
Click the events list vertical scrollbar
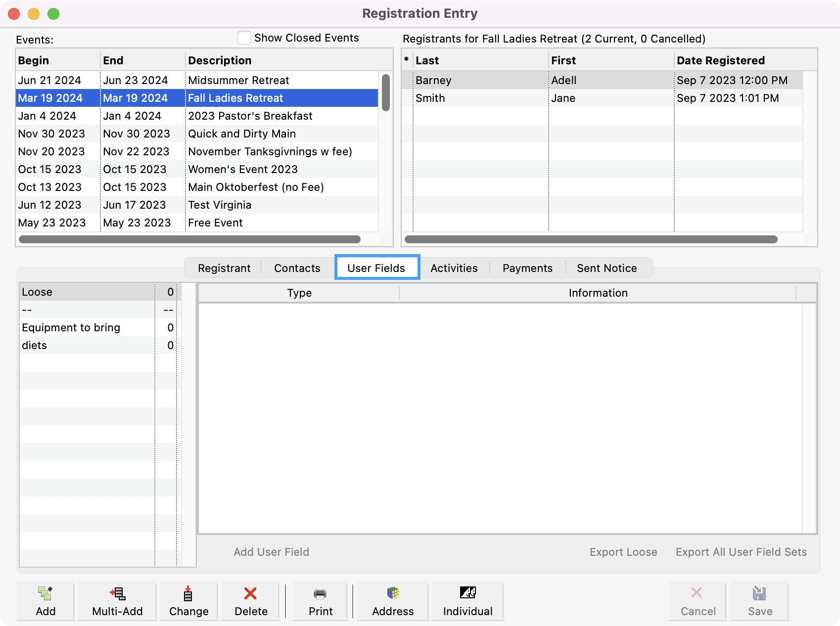click(x=386, y=93)
